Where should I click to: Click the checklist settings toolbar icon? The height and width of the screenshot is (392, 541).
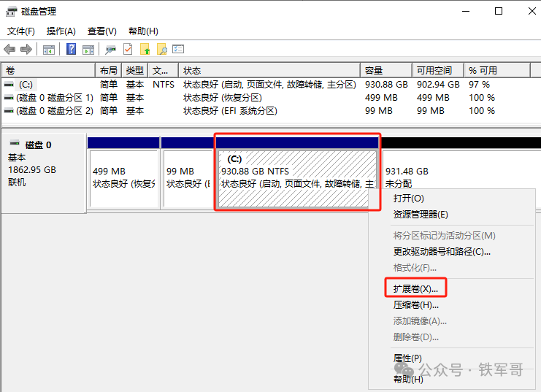click(x=178, y=49)
